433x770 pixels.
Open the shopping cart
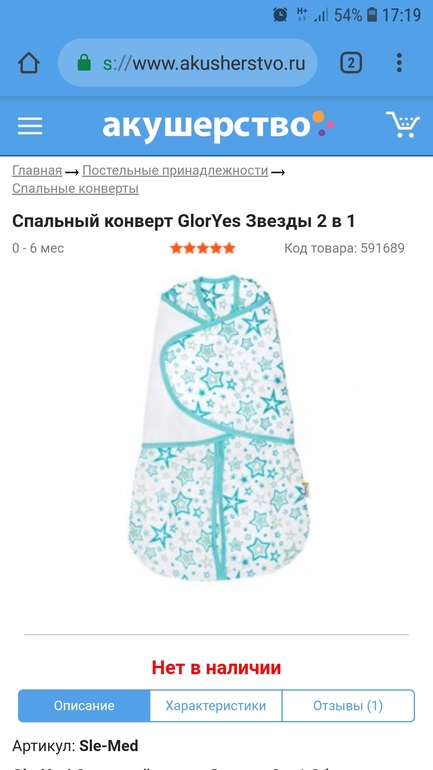click(x=403, y=125)
